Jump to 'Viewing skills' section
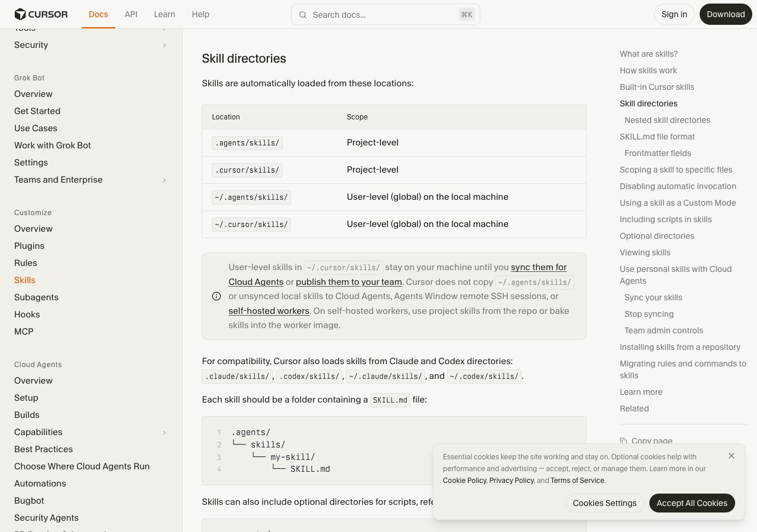Screen dimensions: 757x532 [645, 252]
